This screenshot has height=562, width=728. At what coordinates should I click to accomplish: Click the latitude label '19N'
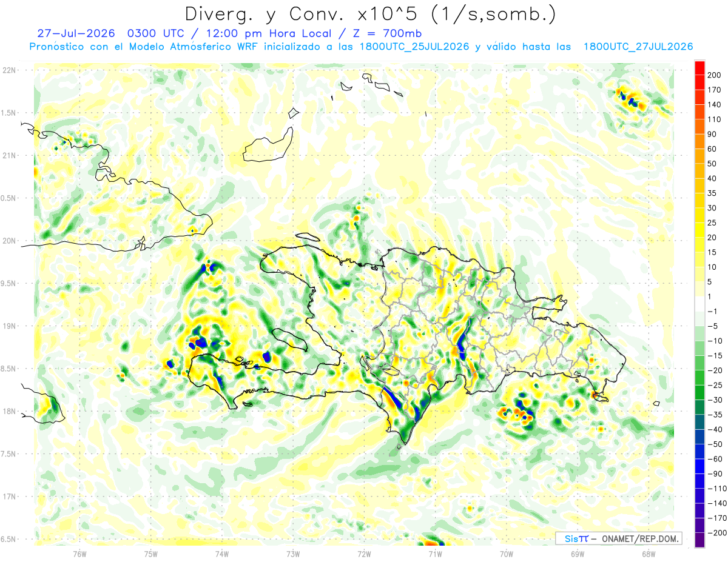tap(10, 326)
